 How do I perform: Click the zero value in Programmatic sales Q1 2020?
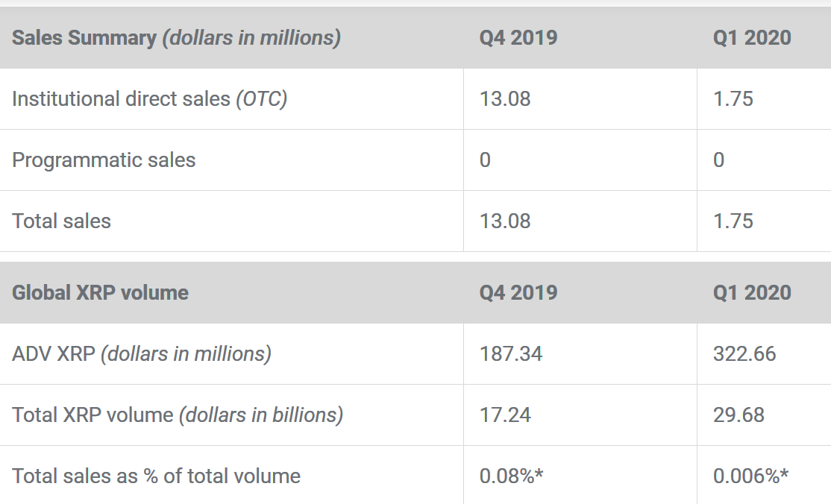(x=718, y=160)
